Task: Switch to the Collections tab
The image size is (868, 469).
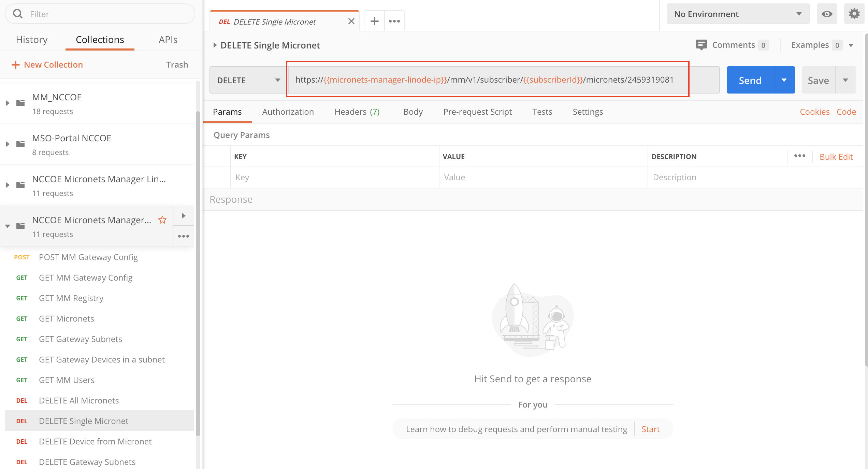Action: (100, 40)
